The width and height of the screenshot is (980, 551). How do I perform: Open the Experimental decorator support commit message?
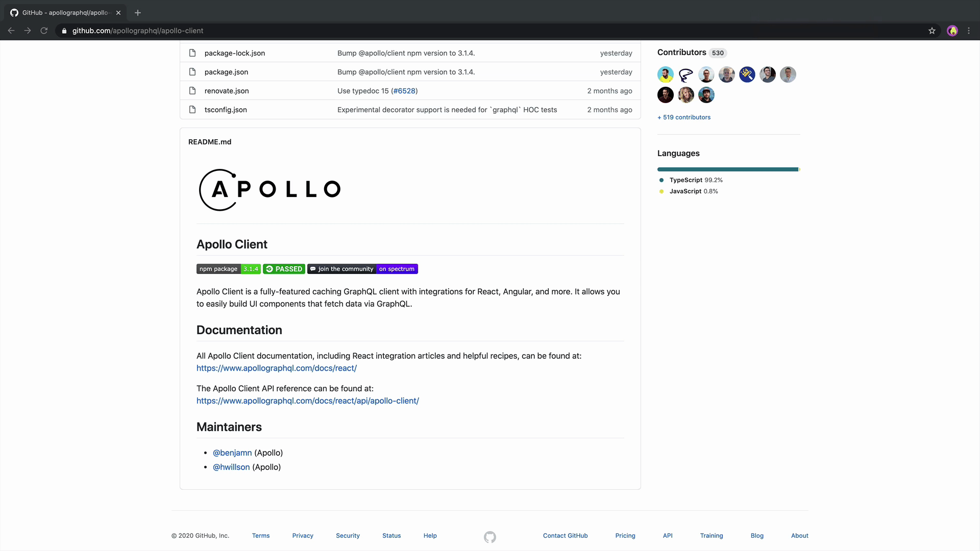point(447,110)
